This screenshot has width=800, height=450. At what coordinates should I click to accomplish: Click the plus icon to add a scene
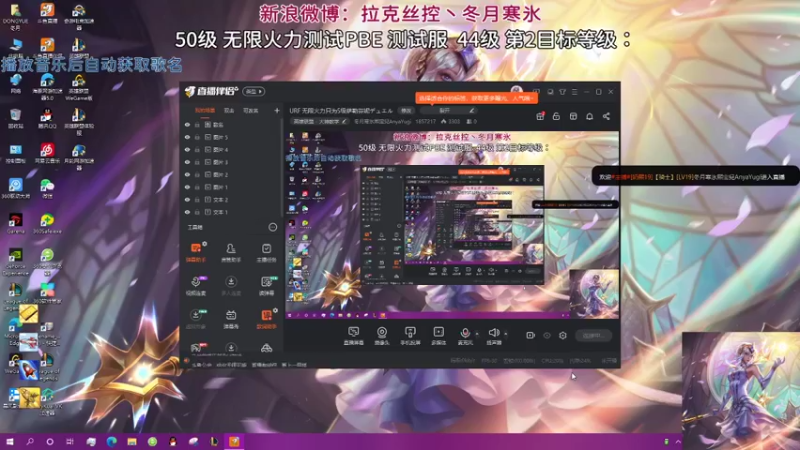[x=277, y=110]
